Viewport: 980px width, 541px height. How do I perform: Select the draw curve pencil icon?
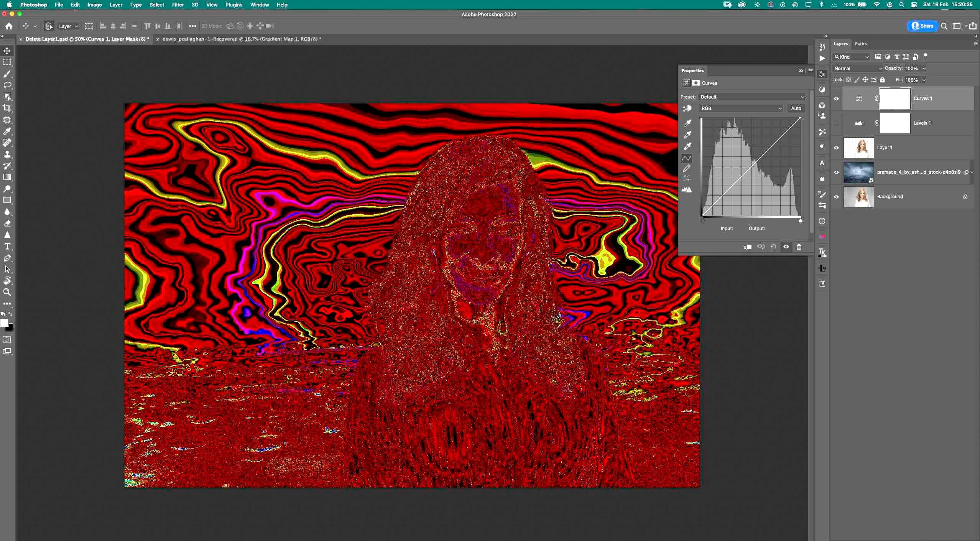[x=687, y=168]
